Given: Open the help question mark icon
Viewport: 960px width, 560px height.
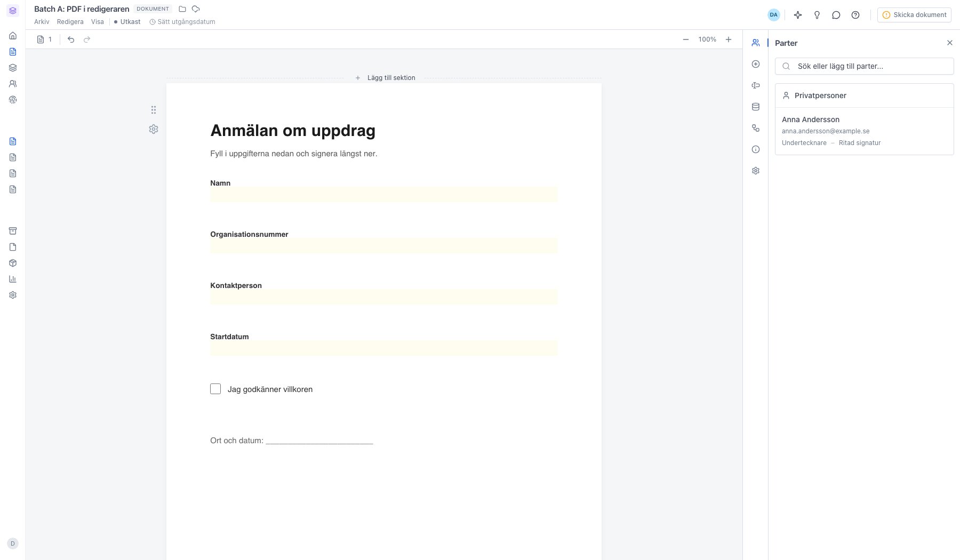Looking at the screenshot, I should click(855, 15).
